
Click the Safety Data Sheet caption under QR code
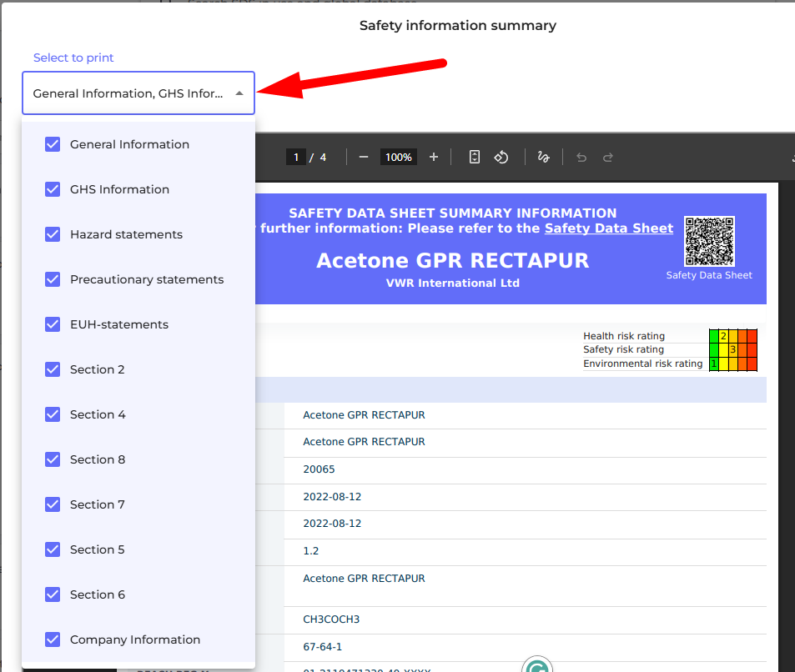pos(709,275)
